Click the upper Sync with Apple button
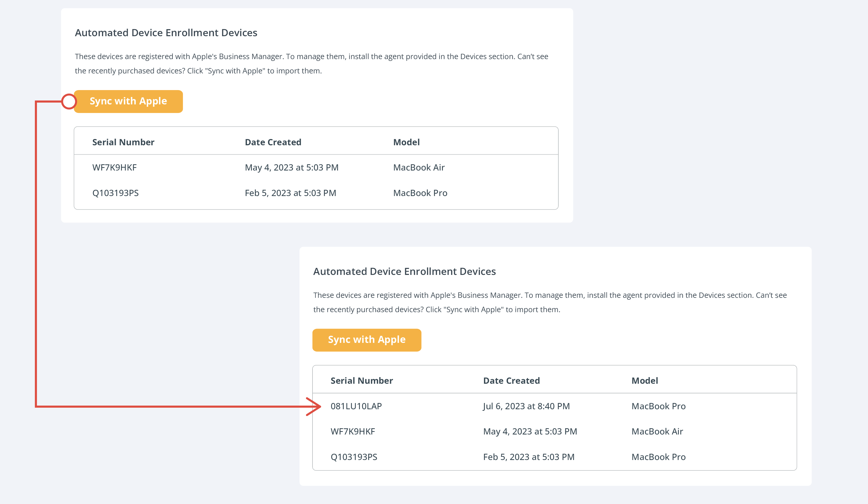 click(x=128, y=101)
